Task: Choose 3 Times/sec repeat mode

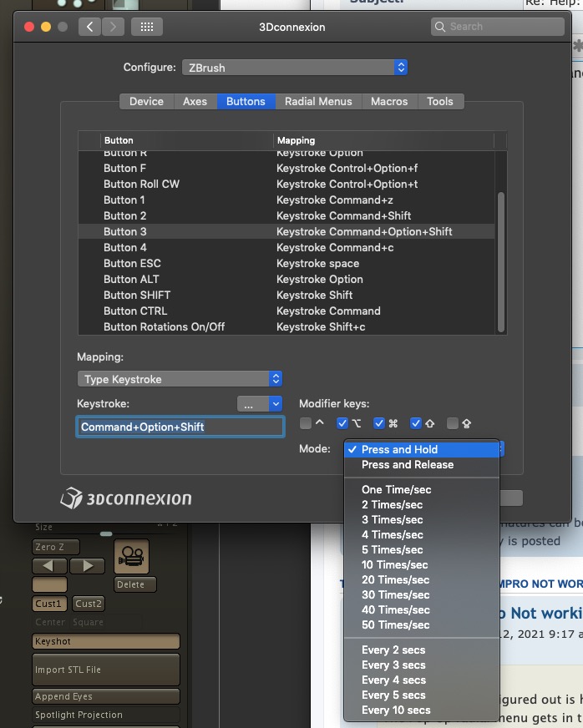Action: pos(422,519)
